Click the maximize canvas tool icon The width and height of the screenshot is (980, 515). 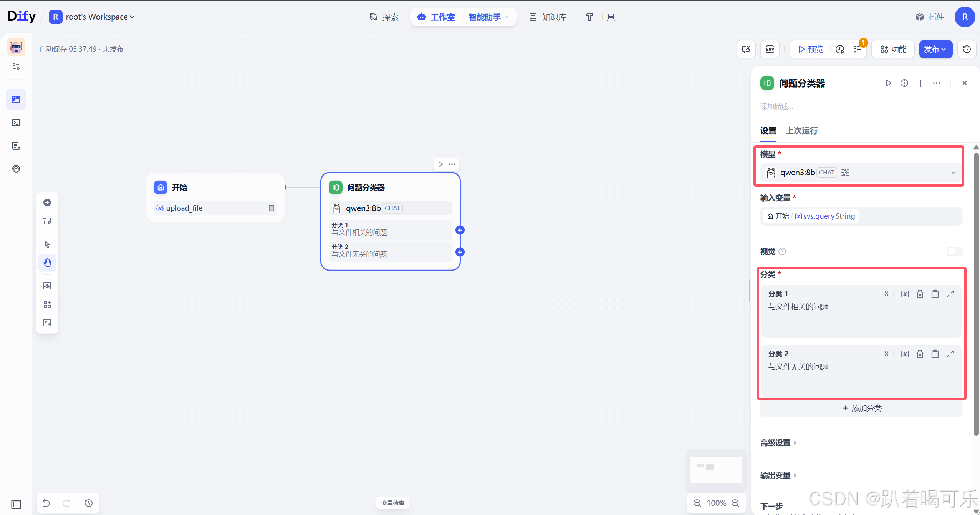pos(47,323)
